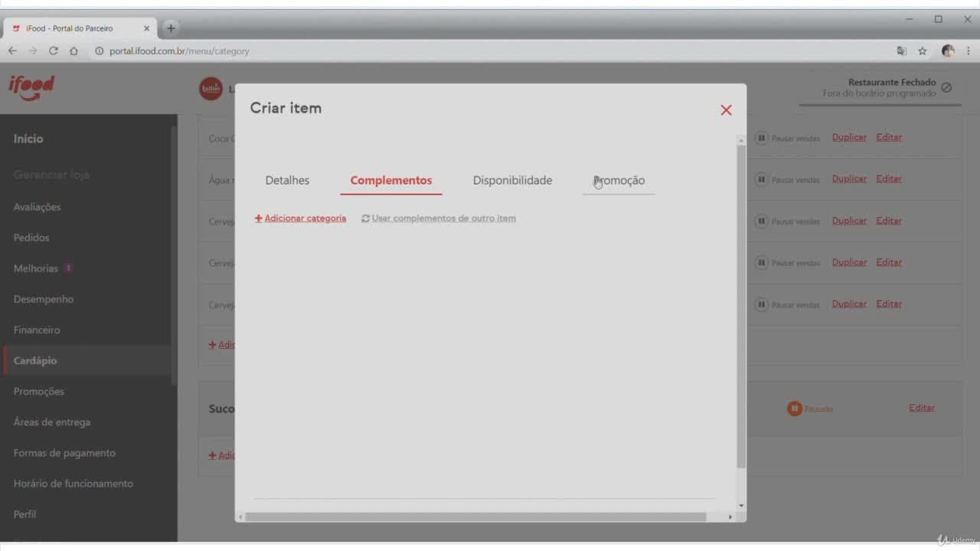Click dialog scrollbar down arrow
980x551 pixels.
point(740,506)
